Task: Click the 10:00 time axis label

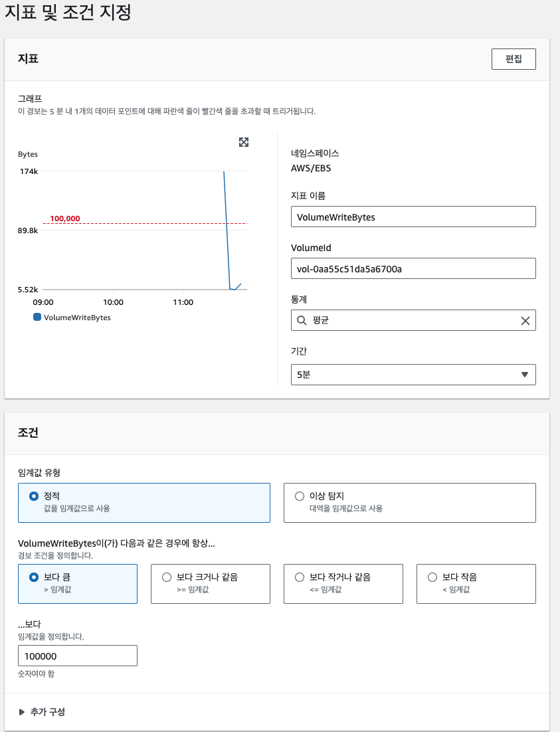Action: tap(113, 302)
